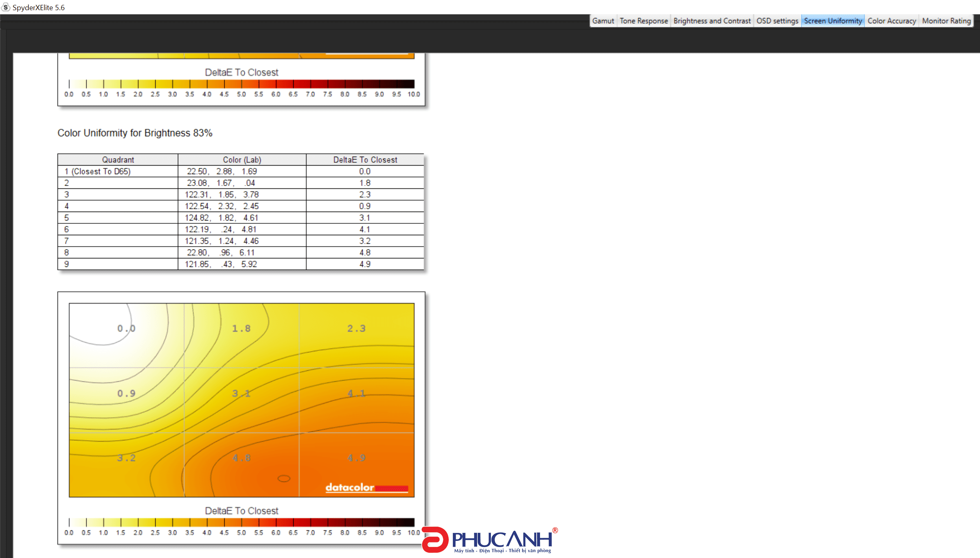
Task: Open Brightness and Contrast panel
Action: click(712, 20)
